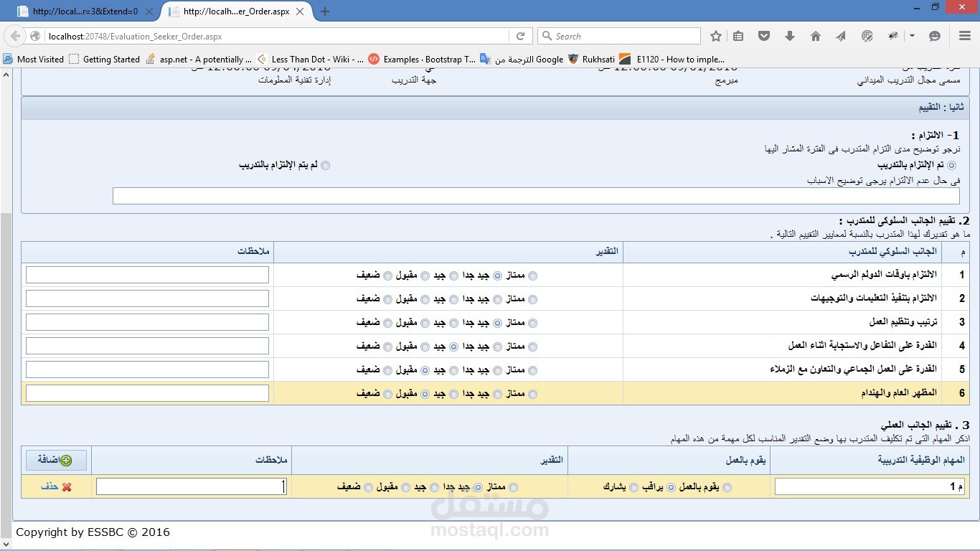Open the Most Visited bookmarks folder

point(34,60)
